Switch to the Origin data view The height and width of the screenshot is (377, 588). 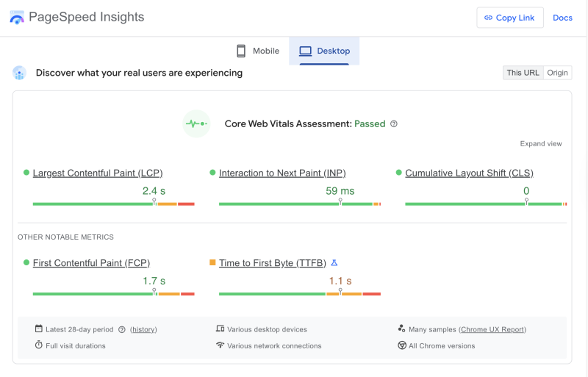click(x=557, y=73)
